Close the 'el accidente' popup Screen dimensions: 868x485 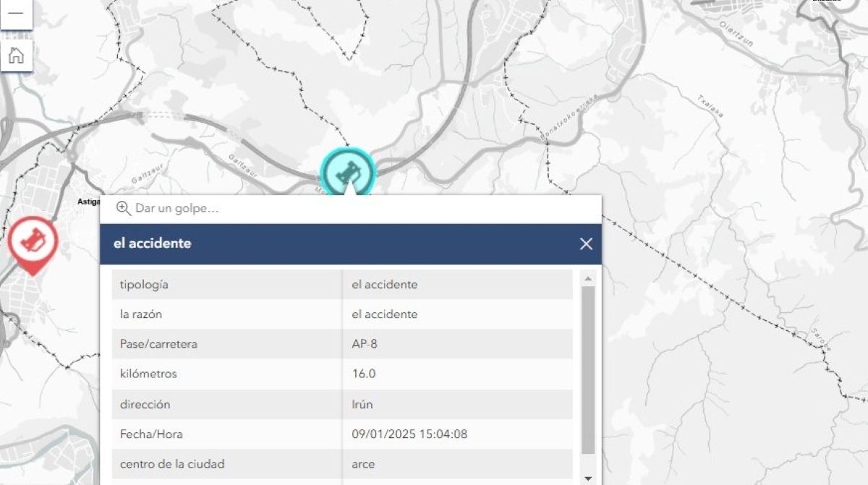pos(586,244)
